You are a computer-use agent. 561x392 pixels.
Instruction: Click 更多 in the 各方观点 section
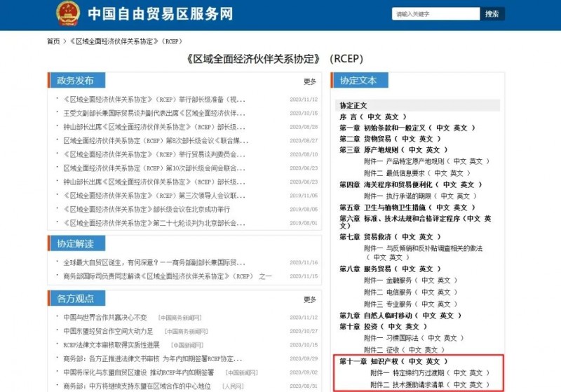click(309, 299)
